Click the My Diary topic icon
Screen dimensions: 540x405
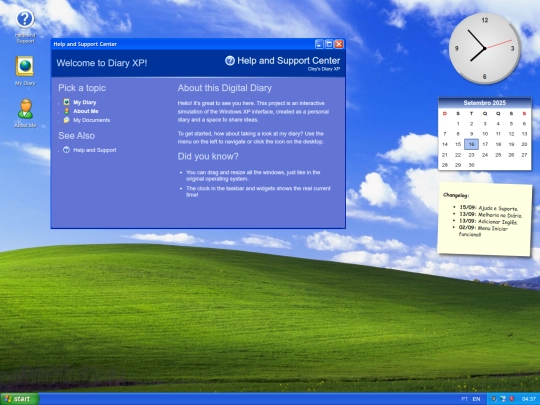tap(66, 102)
